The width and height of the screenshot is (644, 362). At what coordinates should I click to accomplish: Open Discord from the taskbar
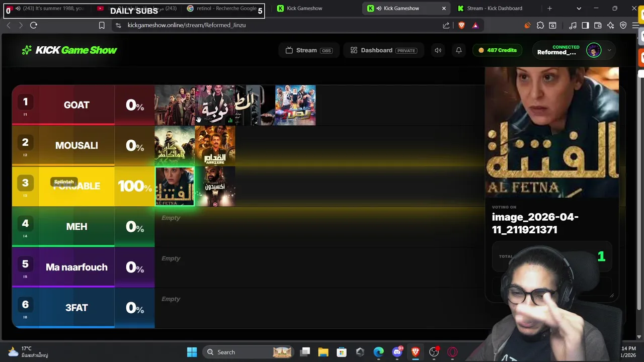[397, 352]
